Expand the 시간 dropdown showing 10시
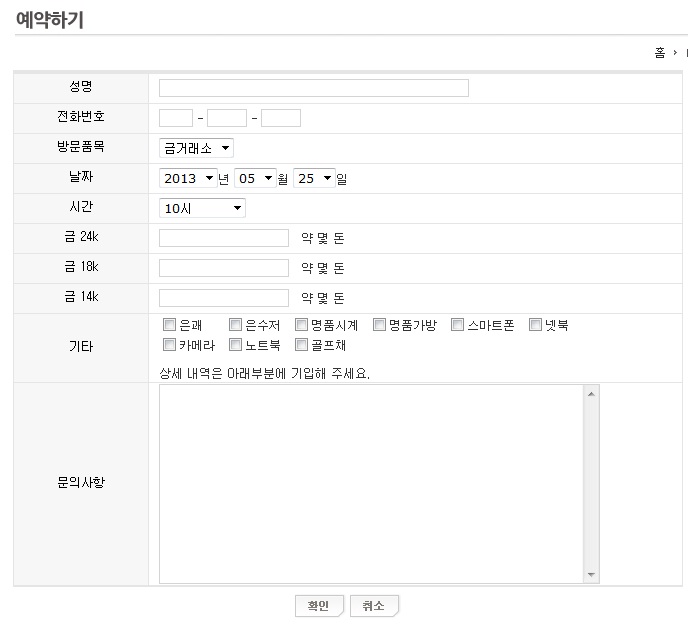Viewport: 688px width, 626px height. (202, 208)
